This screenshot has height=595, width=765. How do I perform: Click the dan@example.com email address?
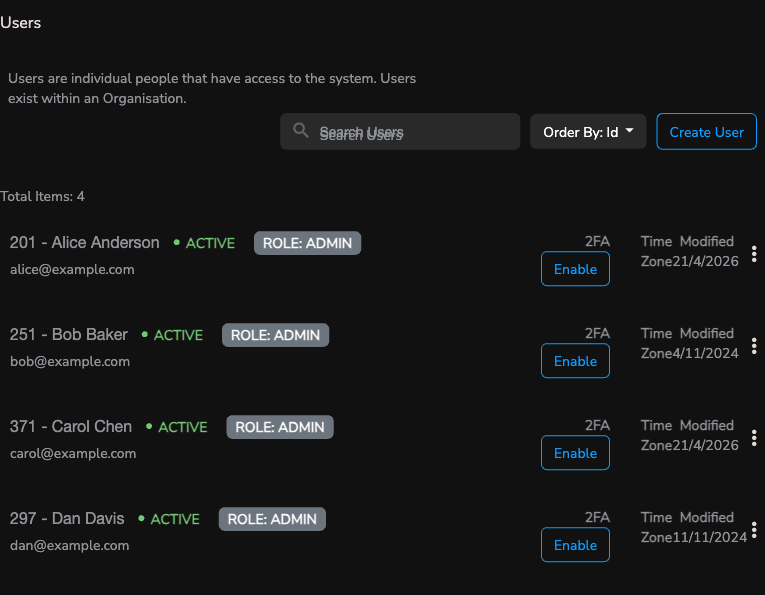pyautogui.click(x=70, y=546)
